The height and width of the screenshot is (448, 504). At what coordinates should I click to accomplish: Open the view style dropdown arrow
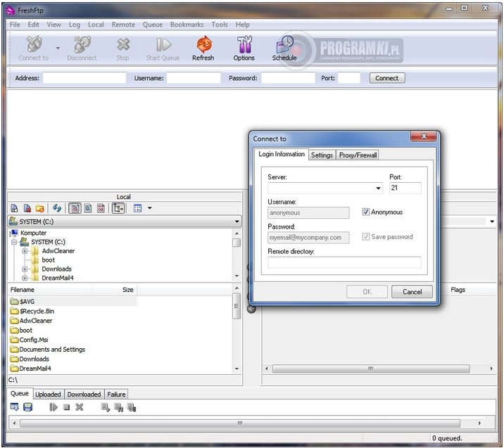click(x=149, y=208)
